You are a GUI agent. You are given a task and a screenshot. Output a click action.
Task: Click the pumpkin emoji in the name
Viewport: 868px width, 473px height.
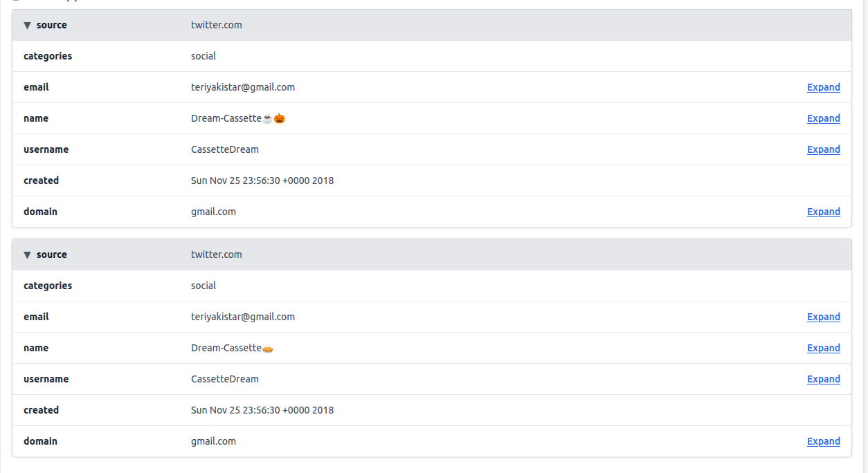[x=280, y=118]
